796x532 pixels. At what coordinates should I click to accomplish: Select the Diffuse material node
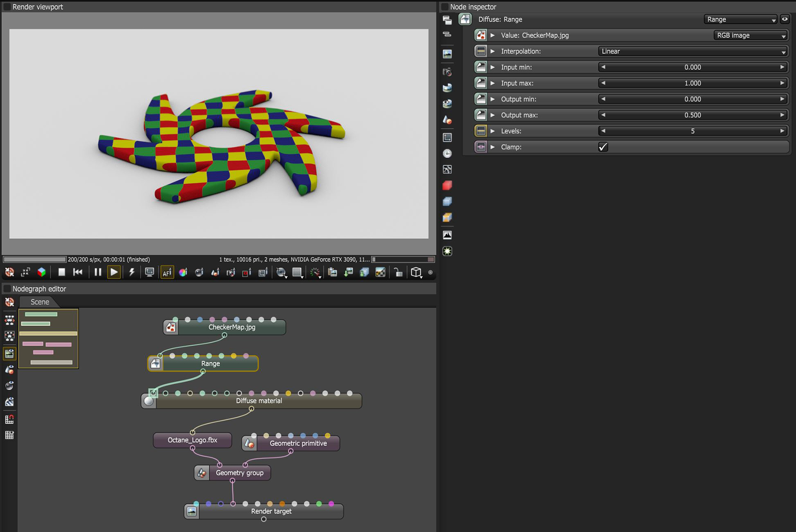[x=251, y=401]
